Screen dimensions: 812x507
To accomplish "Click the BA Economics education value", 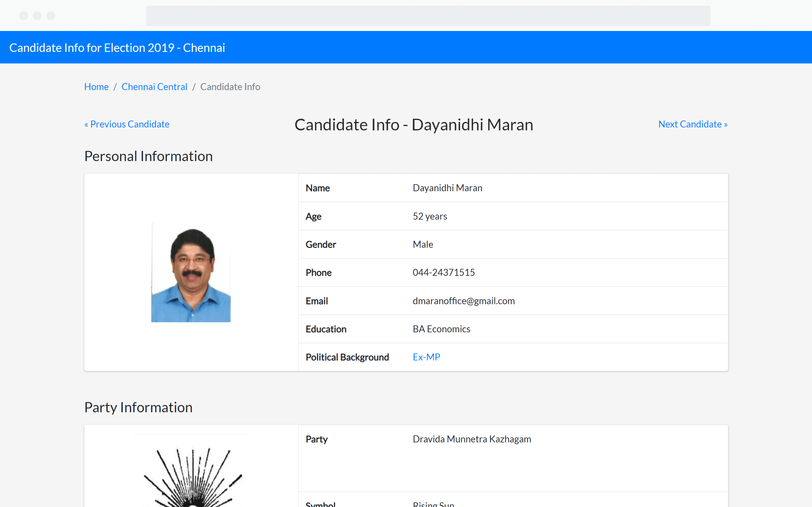I will [441, 329].
